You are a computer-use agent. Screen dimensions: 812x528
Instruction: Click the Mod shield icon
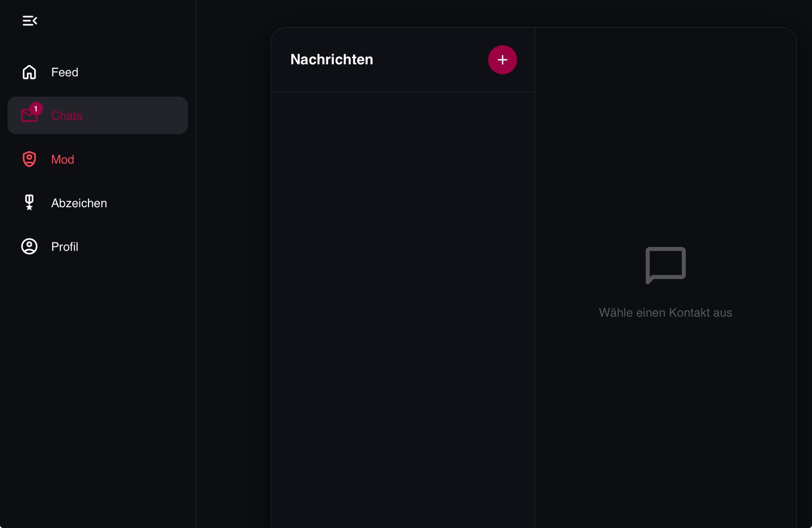tap(29, 159)
